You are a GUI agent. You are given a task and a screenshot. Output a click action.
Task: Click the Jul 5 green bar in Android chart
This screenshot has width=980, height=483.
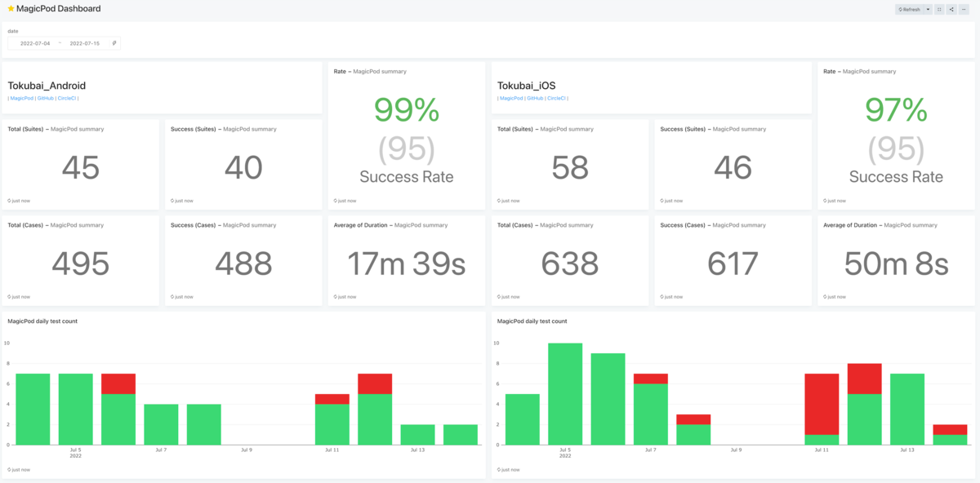[x=75, y=409]
